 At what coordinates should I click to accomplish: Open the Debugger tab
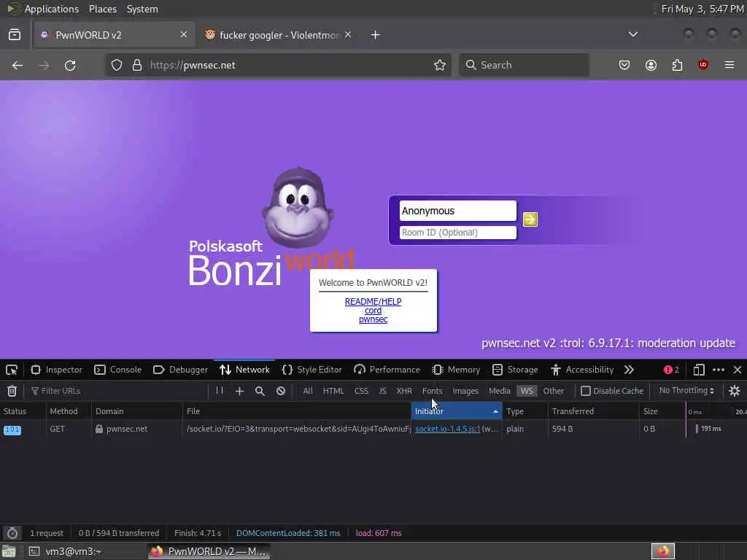coord(181,370)
